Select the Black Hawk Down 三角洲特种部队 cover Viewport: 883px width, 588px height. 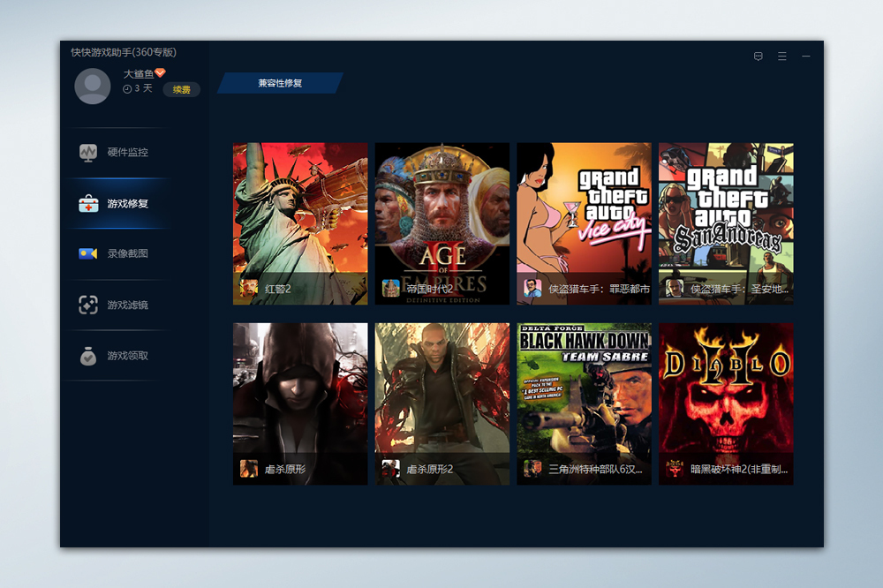[x=584, y=402]
